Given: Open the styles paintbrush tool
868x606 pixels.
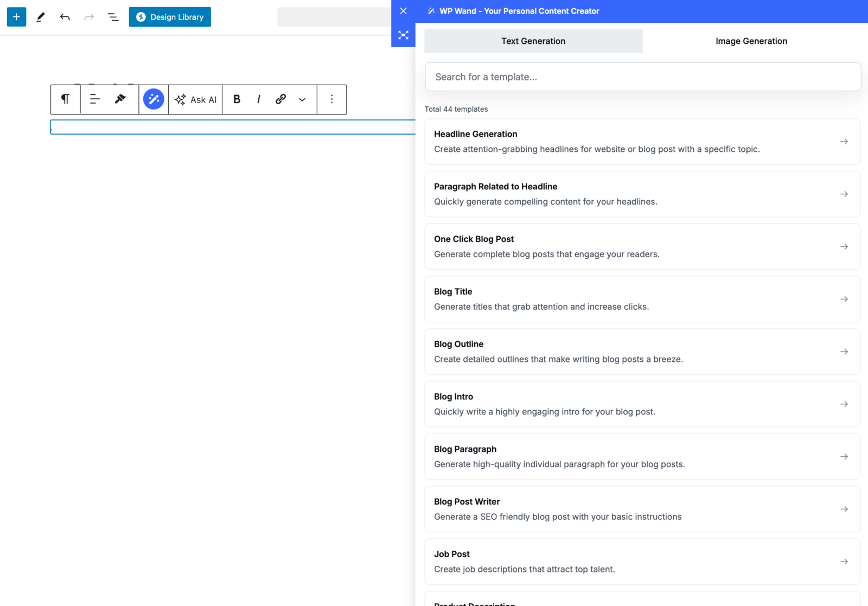Looking at the screenshot, I should coord(120,99).
